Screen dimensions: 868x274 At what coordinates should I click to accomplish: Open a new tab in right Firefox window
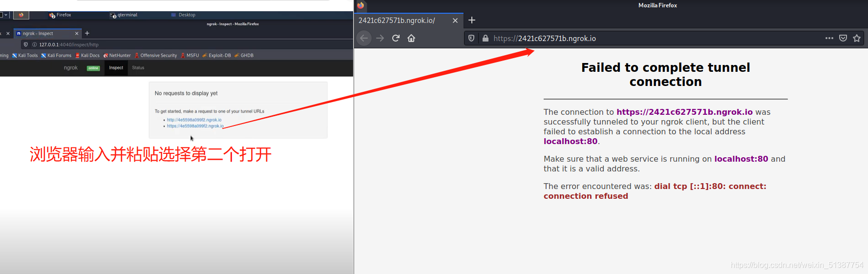click(x=472, y=20)
